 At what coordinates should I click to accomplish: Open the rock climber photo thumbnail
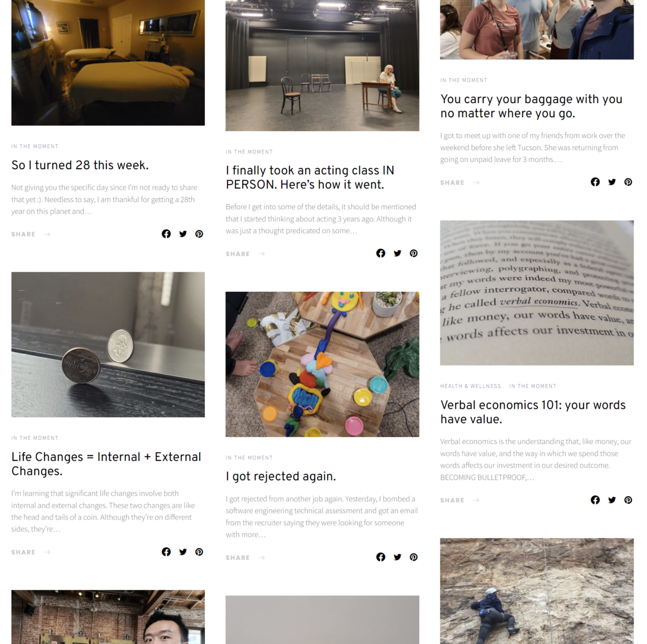[537, 591]
